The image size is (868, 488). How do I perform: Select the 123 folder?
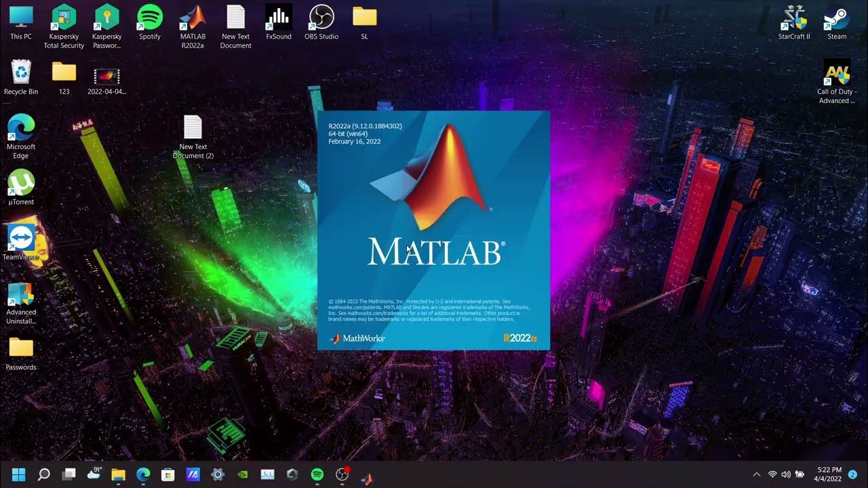click(64, 77)
